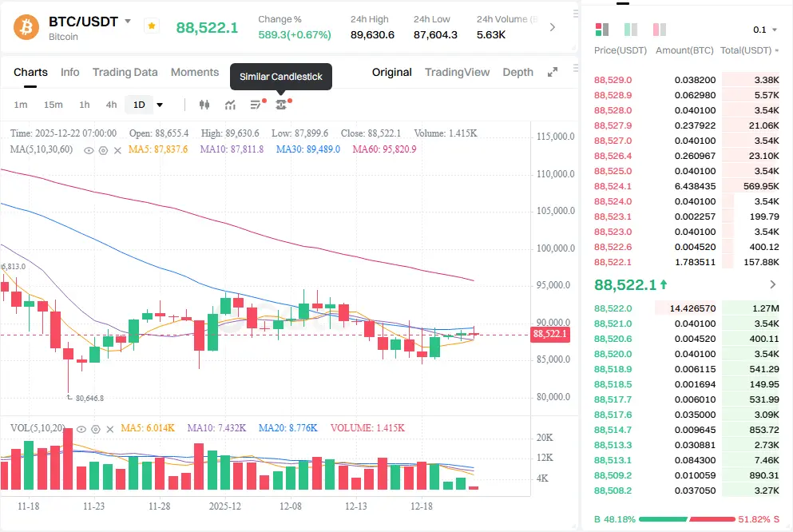Click the chevron beside order book price 88,522.1
This screenshot has height=532, width=793.
tap(772, 284)
